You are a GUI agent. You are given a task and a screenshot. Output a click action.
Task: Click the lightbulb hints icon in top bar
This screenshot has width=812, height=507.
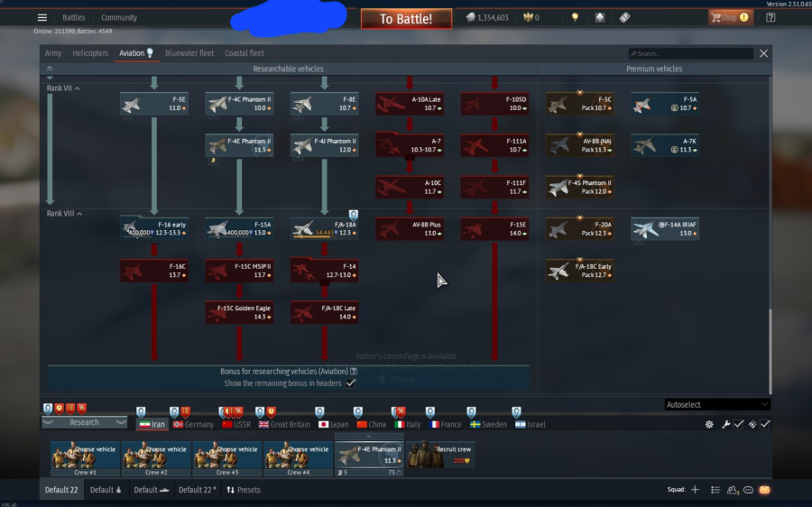pos(574,17)
